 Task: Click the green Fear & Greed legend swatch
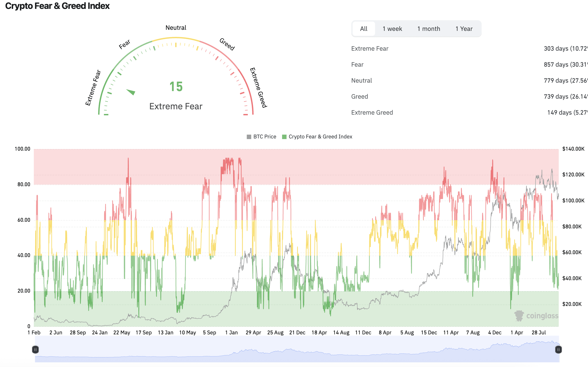pyautogui.click(x=284, y=137)
